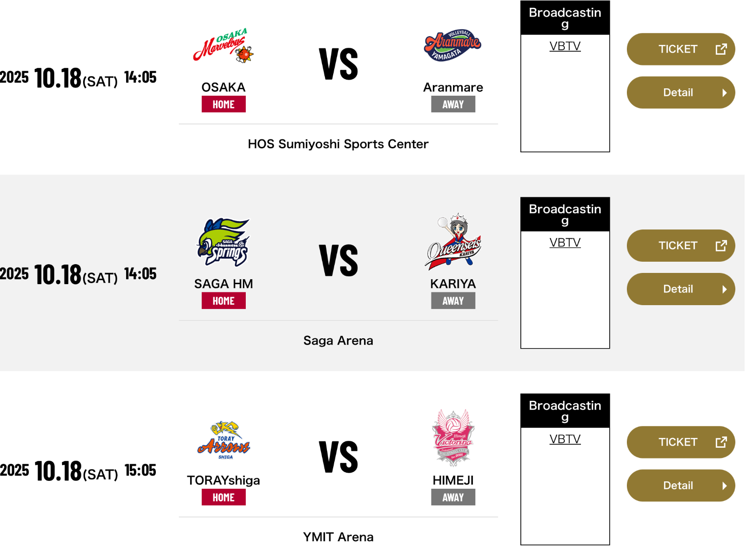Click VBTV link for OSAKA match
This screenshot has height=560, width=750.
[x=565, y=46]
